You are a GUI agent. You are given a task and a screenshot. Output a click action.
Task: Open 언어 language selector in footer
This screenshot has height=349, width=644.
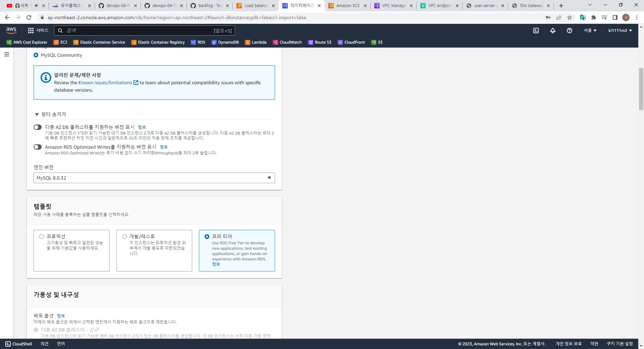(x=61, y=344)
